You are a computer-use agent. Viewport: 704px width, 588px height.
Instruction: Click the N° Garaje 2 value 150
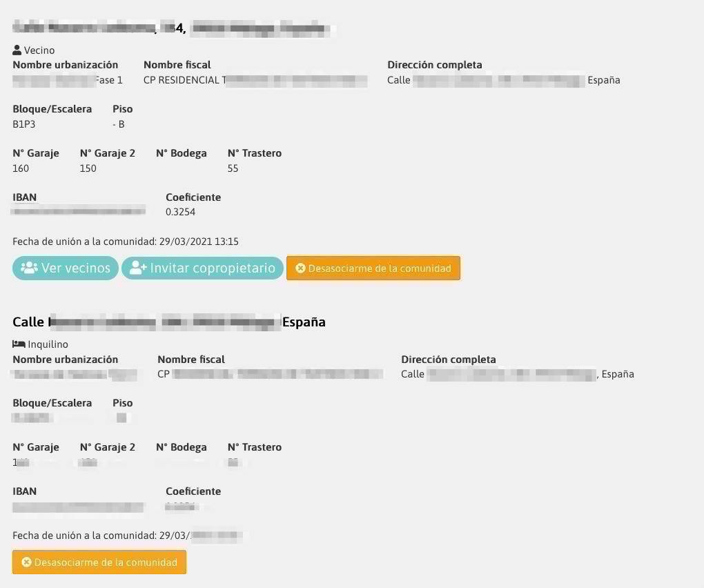point(88,168)
